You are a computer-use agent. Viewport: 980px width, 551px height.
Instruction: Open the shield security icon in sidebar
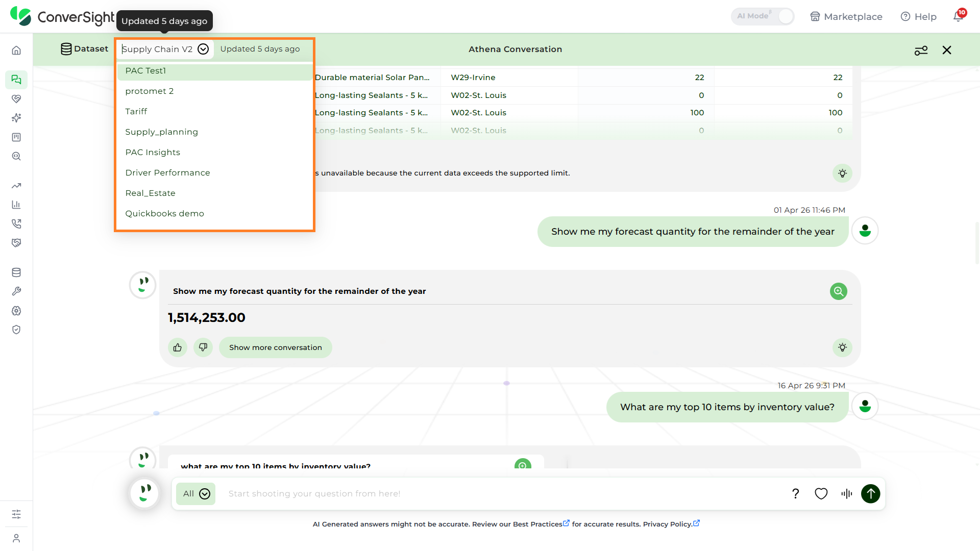tap(16, 330)
